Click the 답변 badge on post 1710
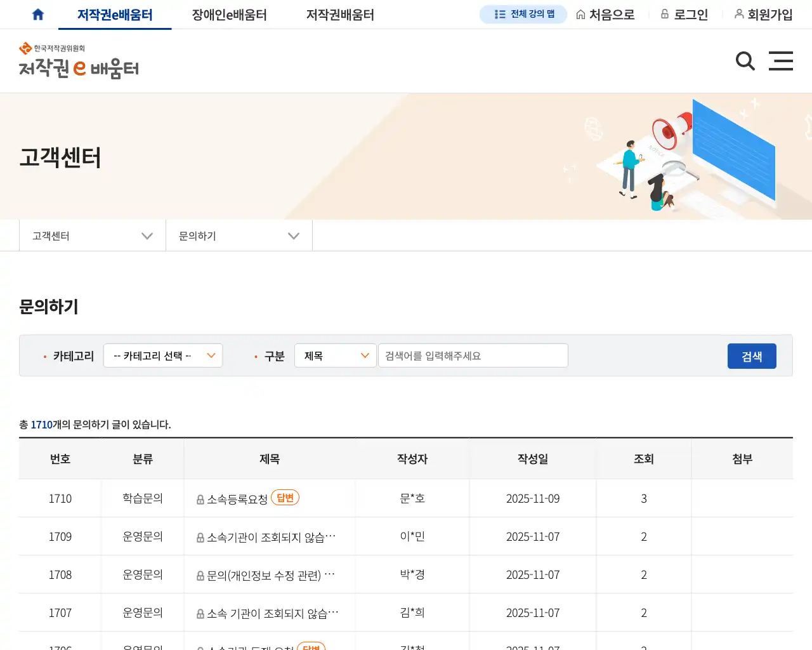Image resolution: width=812 pixels, height=650 pixels. click(285, 498)
